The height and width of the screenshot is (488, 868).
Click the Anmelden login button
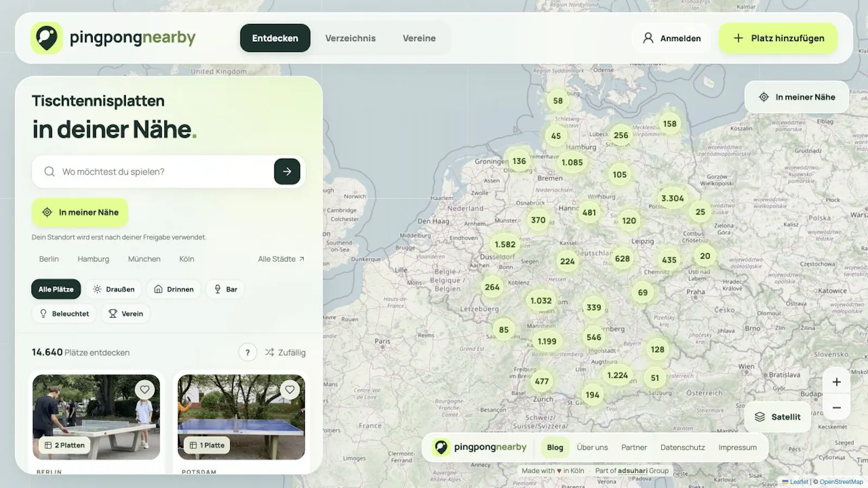click(x=672, y=38)
